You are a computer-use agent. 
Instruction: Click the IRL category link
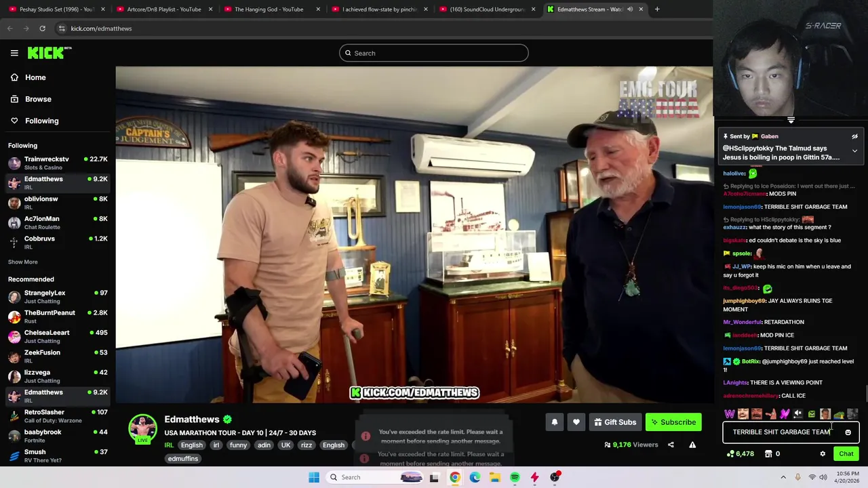coord(169,445)
